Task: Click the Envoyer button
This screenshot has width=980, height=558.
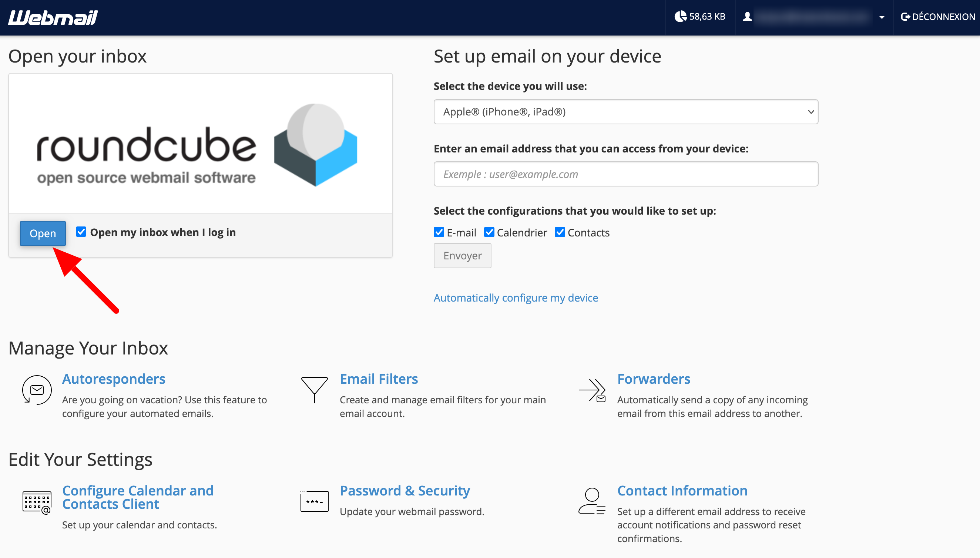Action: [462, 256]
